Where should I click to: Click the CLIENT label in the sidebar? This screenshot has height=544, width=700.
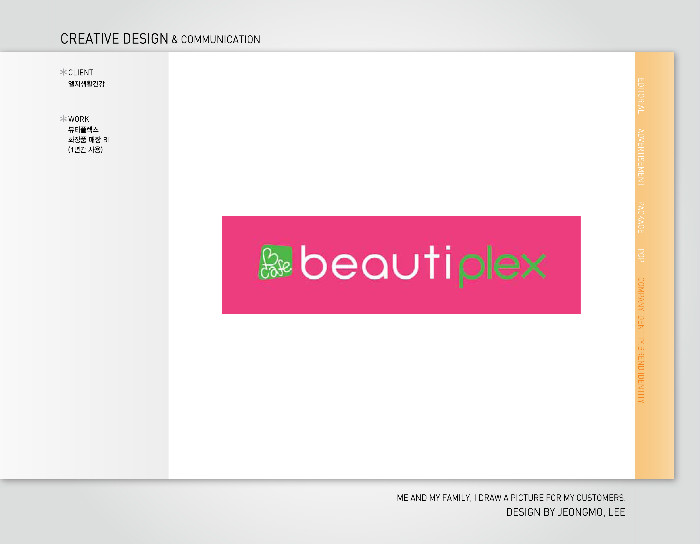pyautogui.click(x=80, y=72)
